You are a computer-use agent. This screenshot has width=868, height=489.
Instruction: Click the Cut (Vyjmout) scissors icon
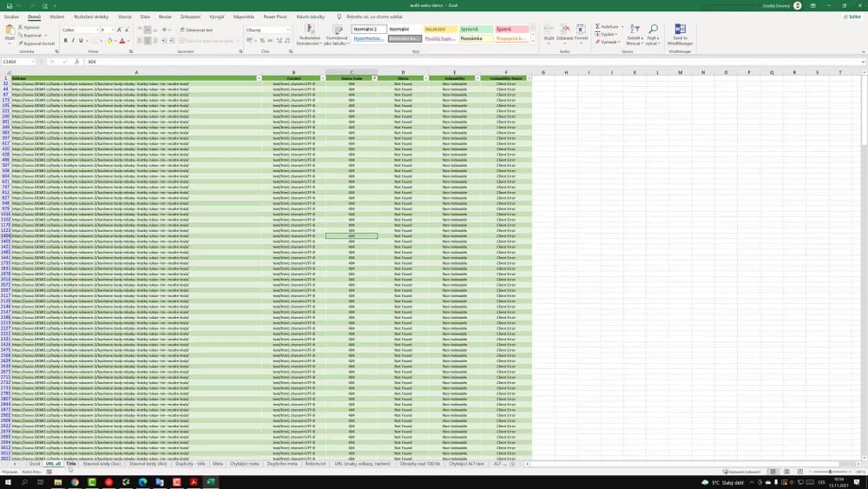[x=21, y=27]
